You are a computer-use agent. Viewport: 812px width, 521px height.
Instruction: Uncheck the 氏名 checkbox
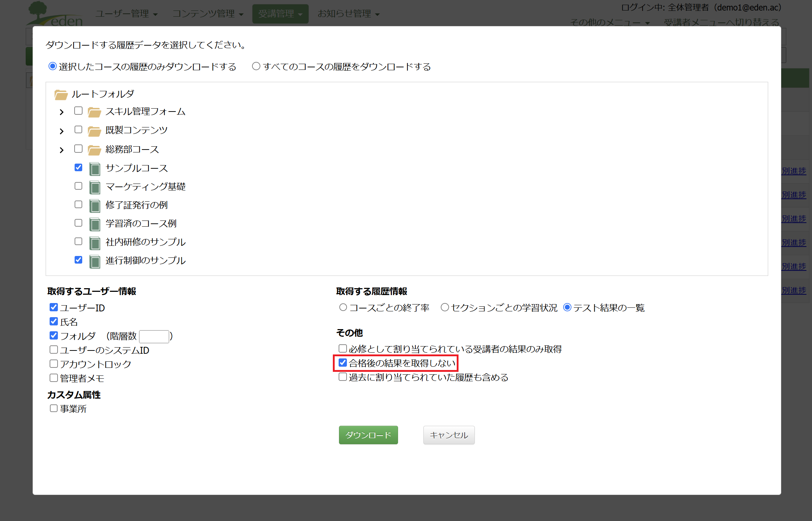pyautogui.click(x=54, y=322)
